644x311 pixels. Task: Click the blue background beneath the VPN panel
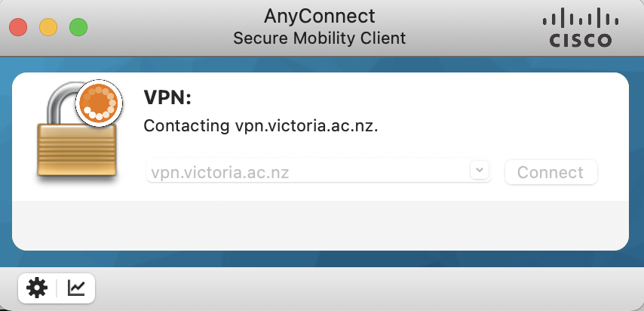(320, 260)
